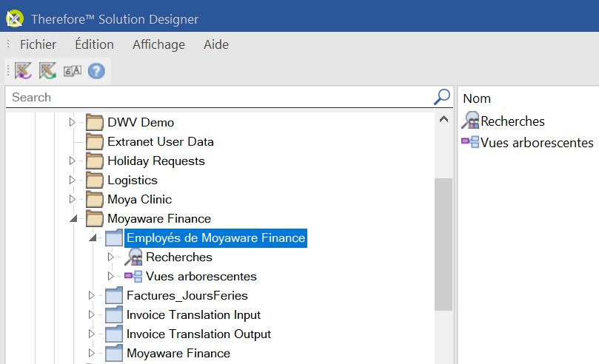This screenshot has width=599, height=364.
Task: Open the Édition menu
Action: tap(94, 44)
